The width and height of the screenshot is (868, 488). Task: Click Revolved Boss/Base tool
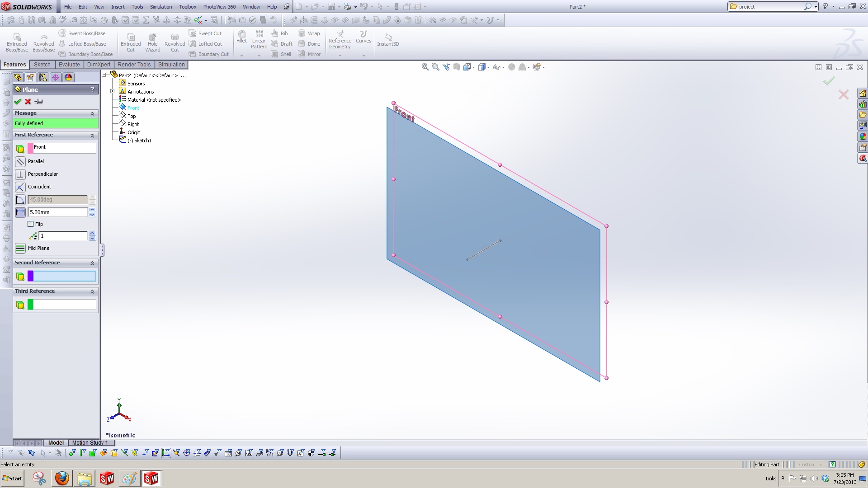44,42
